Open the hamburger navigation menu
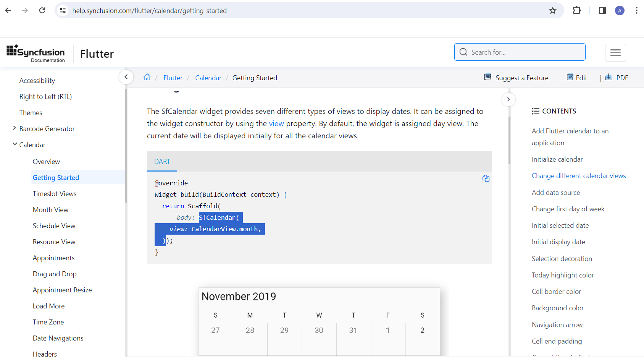The image size is (644, 360). point(615,53)
